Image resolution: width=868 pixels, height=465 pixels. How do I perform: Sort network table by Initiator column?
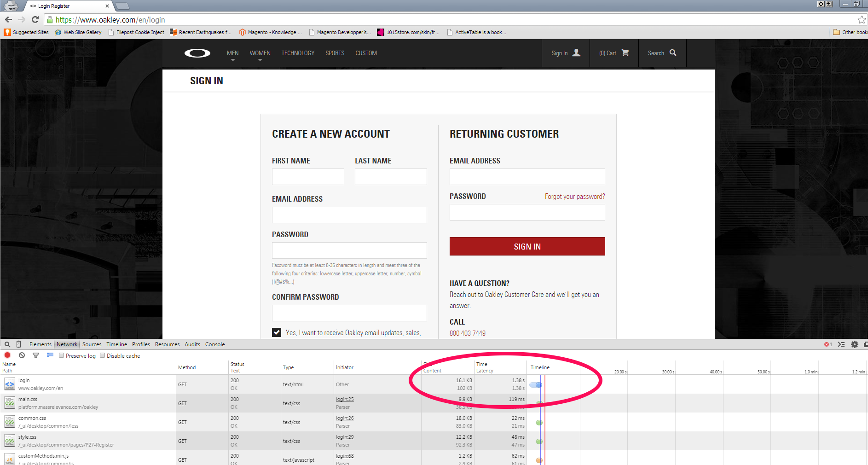pyautogui.click(x=377, y=367)
